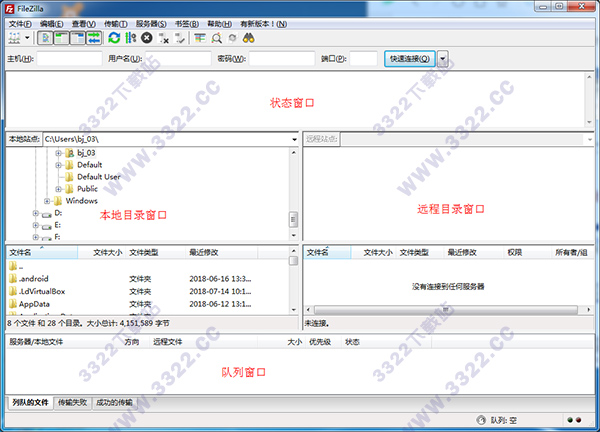The image size is (600, 432).
Task: Cancel the current operation
Action: coord(147,38)
